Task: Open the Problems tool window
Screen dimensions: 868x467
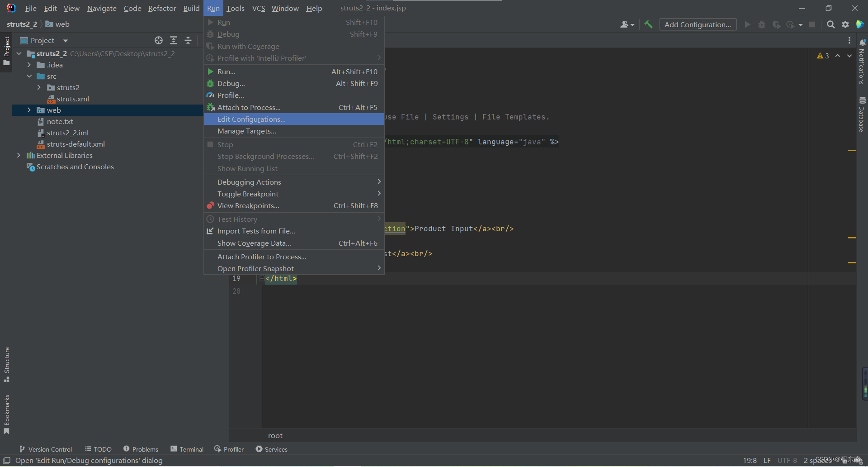Action: (x=141, y=449)
